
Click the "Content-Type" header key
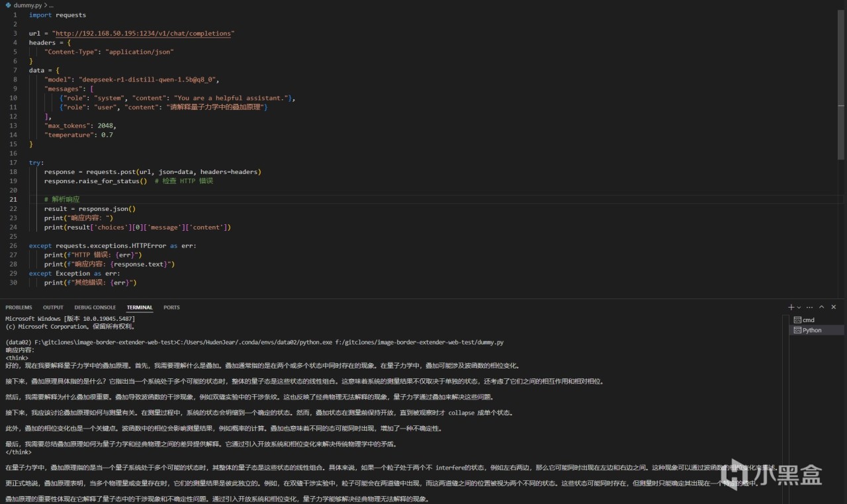(x=71, y=52)
